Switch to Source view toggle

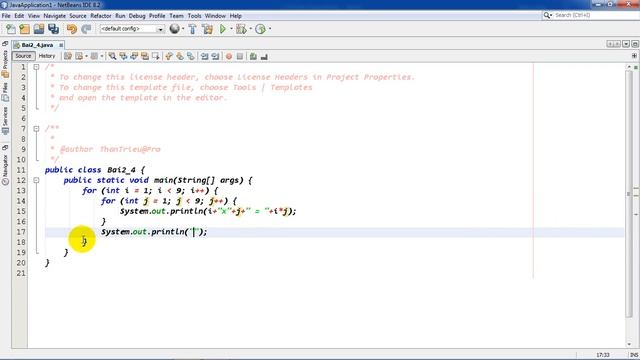pyautogui.click(x=23, y=56)
